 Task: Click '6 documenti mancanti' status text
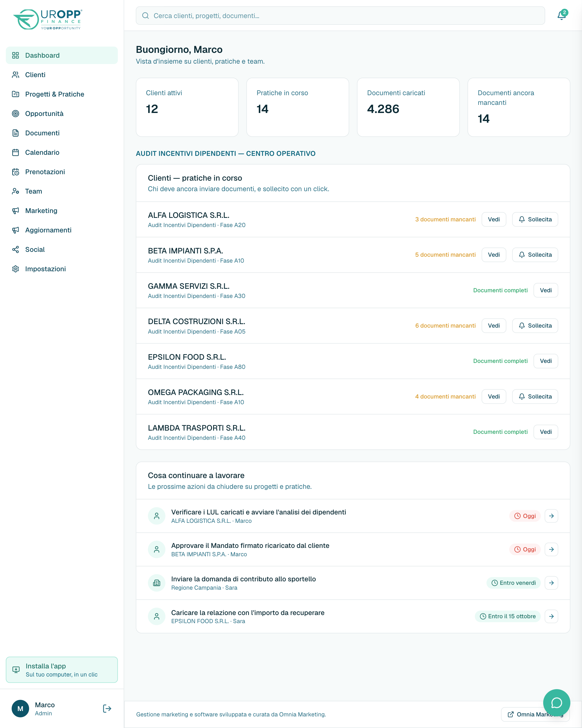445,325
